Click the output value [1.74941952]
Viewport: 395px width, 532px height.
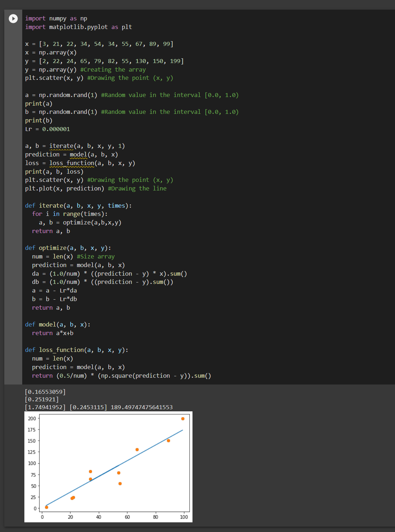click(x=45, y=407)
